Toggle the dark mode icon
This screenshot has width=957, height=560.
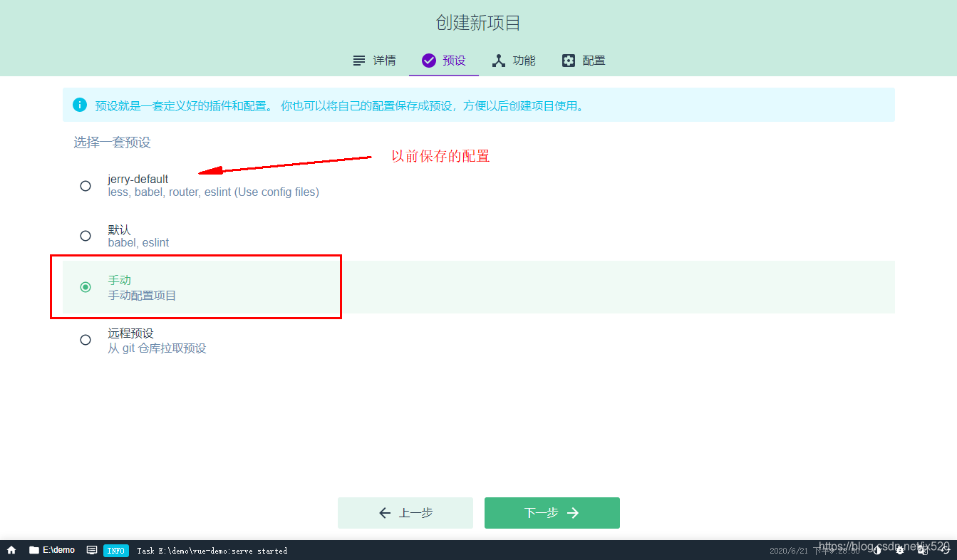877,550
